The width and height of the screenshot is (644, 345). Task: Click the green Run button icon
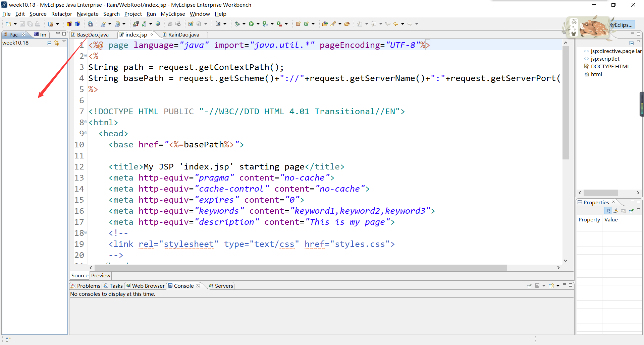click(251, 24)
